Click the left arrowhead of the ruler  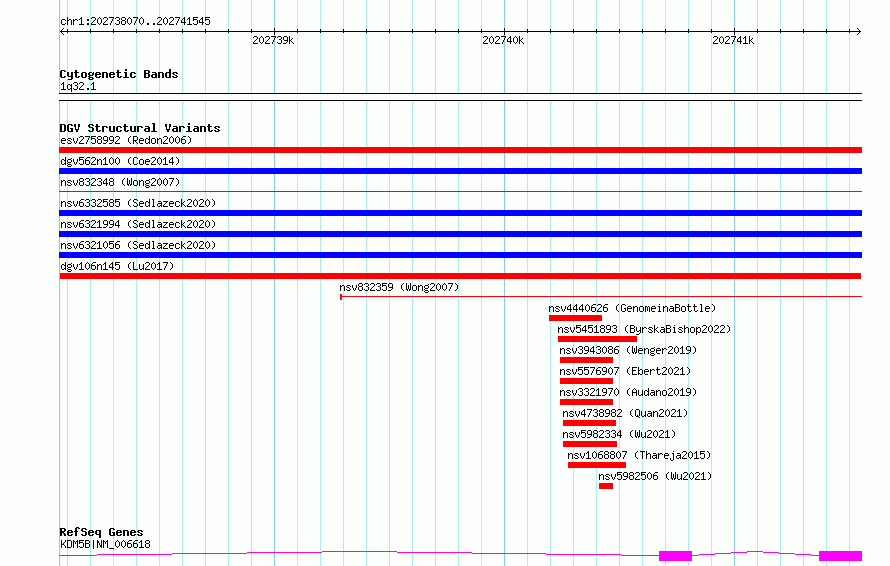pyautogui.click(x=62, y=32)
